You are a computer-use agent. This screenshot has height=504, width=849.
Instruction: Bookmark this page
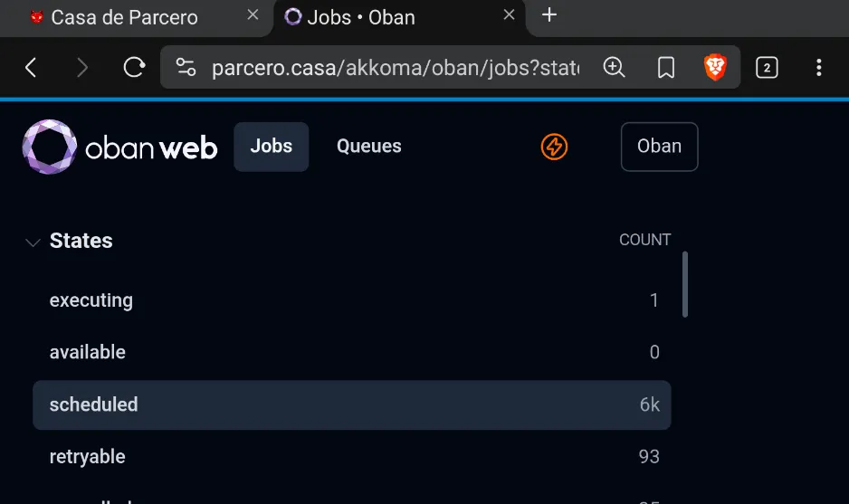666,68
